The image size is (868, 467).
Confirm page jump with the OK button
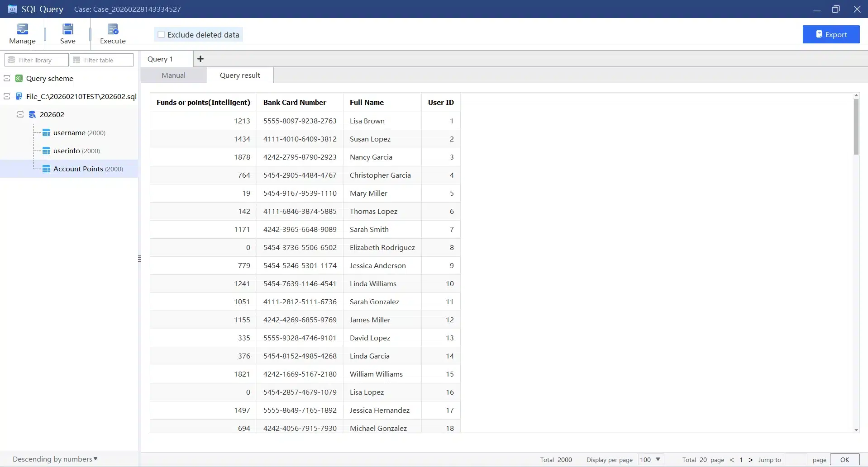844,459
